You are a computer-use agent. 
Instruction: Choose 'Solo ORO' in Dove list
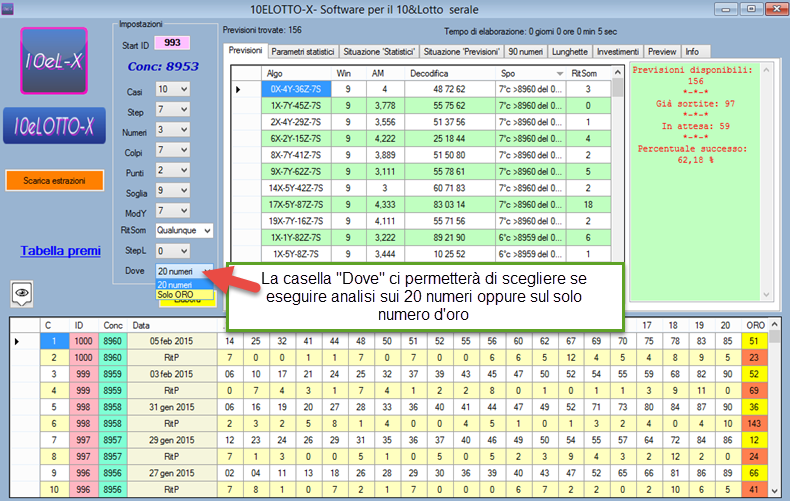pyautogui.click(x=184, y=295)
